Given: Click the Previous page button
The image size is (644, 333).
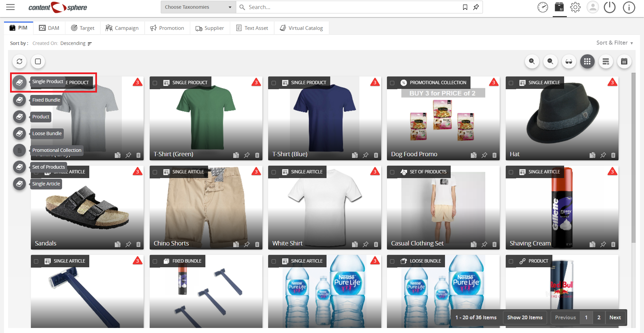Looking at the screenshot, I should tap(565, 317).
